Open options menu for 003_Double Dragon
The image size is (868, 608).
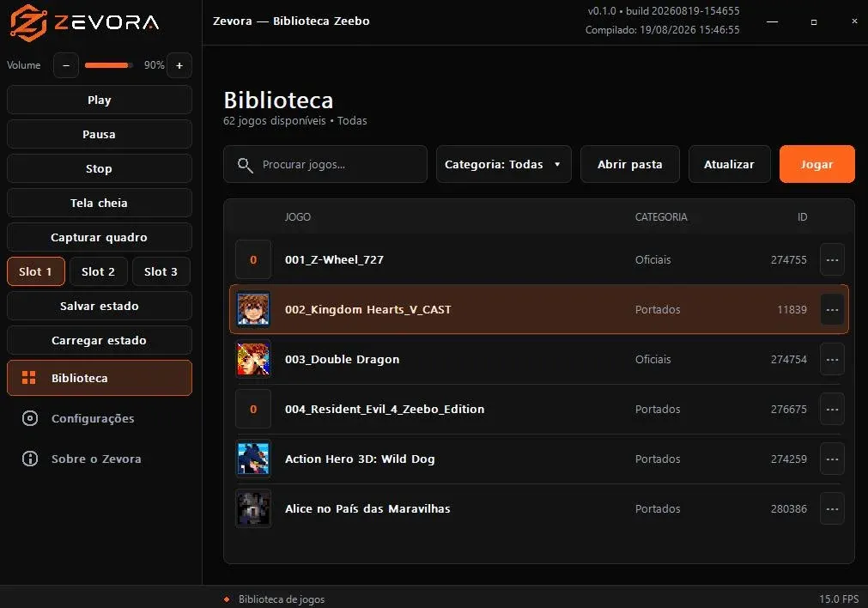pos(832,359)
